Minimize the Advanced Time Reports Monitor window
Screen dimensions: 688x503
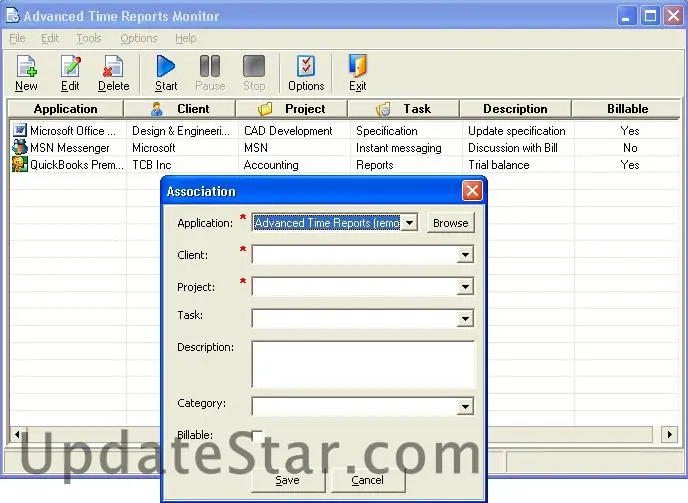pyautogui.click(x=627, y=16)
